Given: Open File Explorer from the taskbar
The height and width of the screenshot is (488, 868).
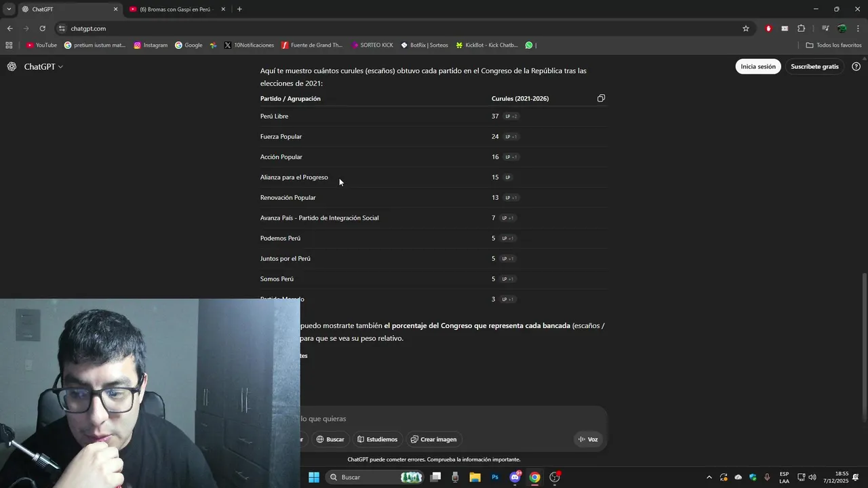Looking at the screenshot, I should coord(475,477).
